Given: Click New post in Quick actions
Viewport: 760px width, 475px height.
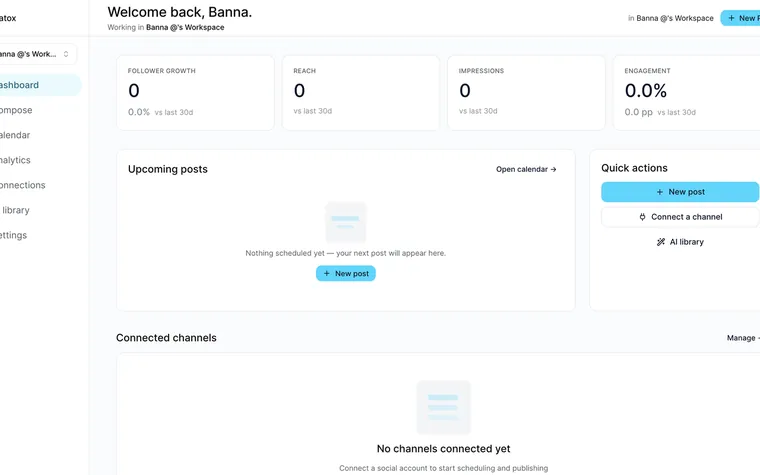Looking at the screenshot, I should (680, 192).
